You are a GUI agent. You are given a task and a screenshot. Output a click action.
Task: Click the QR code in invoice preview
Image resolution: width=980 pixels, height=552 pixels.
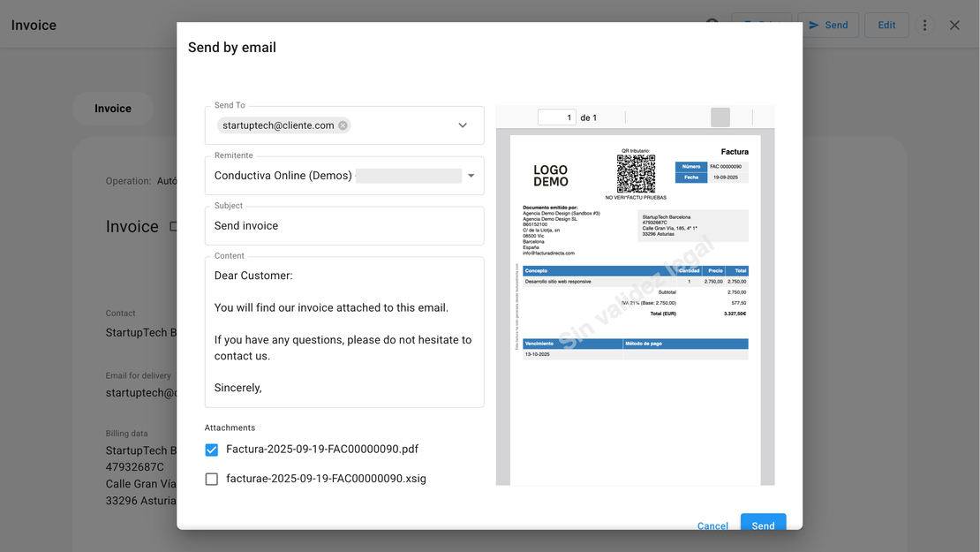point(636,174)
